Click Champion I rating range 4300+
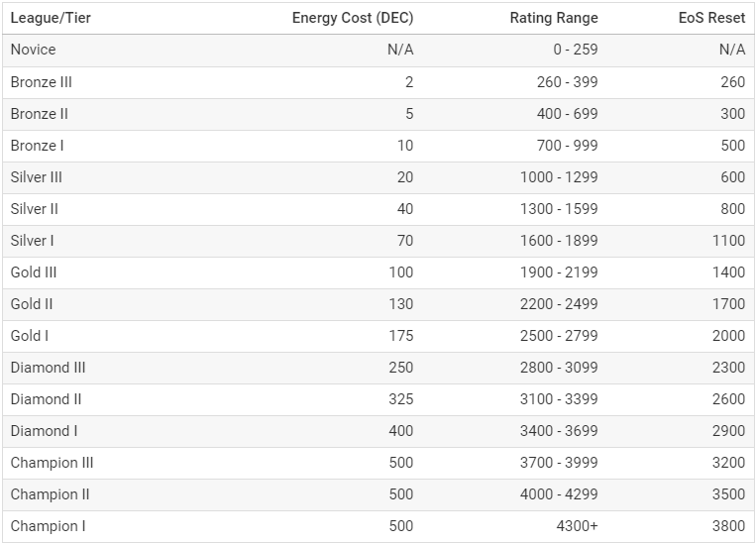 coord(577,526)
